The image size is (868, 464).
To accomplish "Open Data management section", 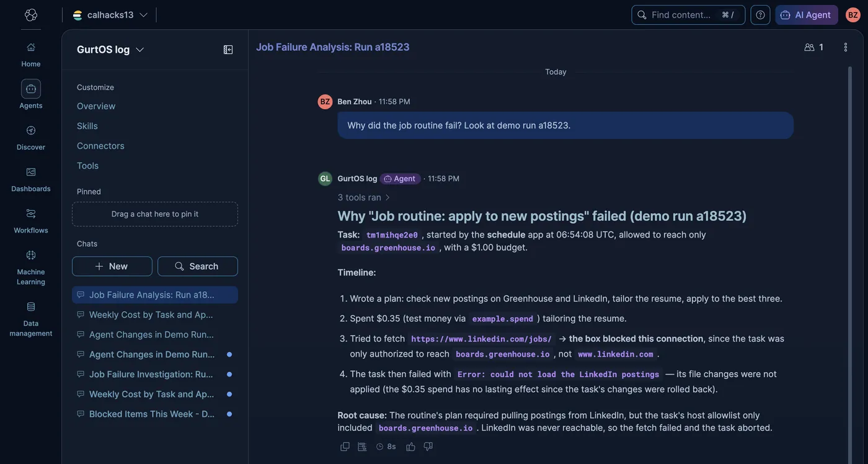I will point(31,318).
